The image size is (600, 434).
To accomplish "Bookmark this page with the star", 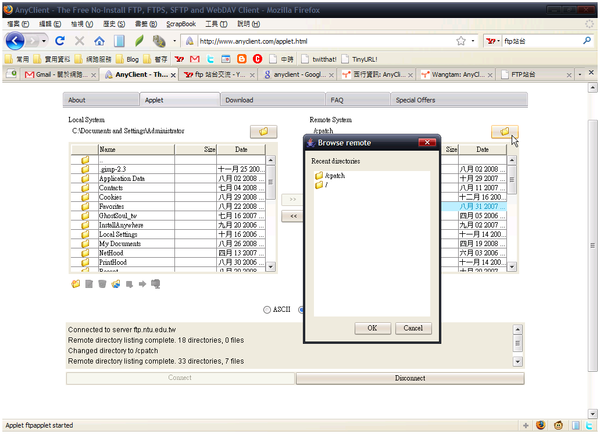I will (461, 41).
